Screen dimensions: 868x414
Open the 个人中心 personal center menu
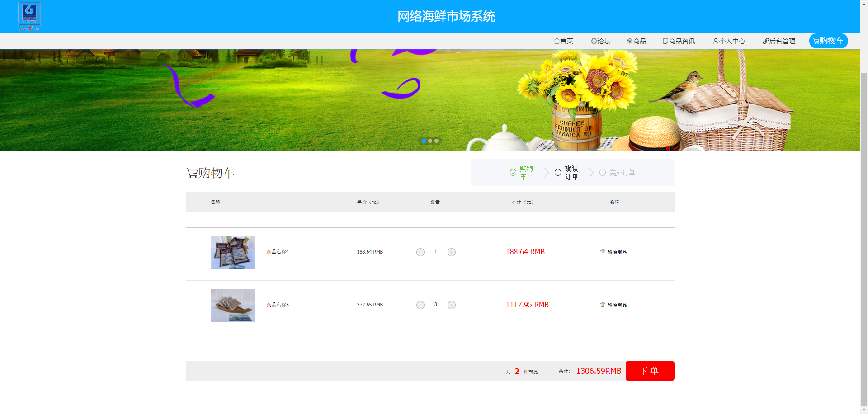pyautogui.click(x=729, y=41)
